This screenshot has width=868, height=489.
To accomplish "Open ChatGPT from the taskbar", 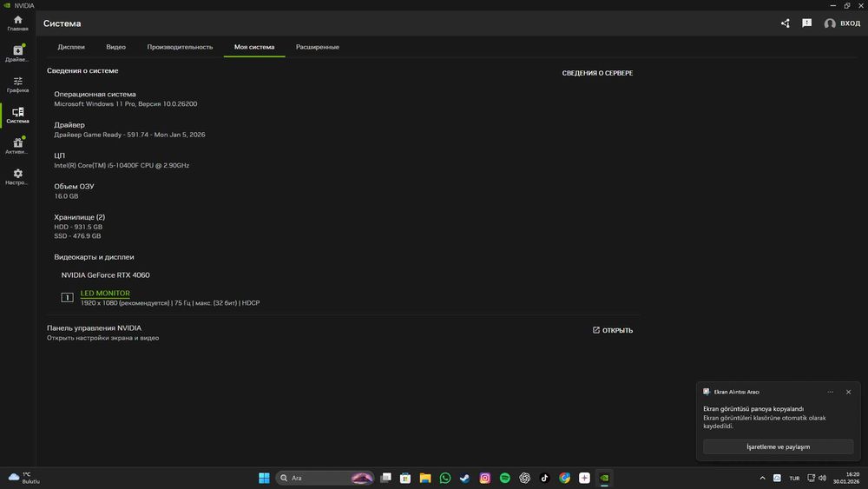I will tap(525, 478).
